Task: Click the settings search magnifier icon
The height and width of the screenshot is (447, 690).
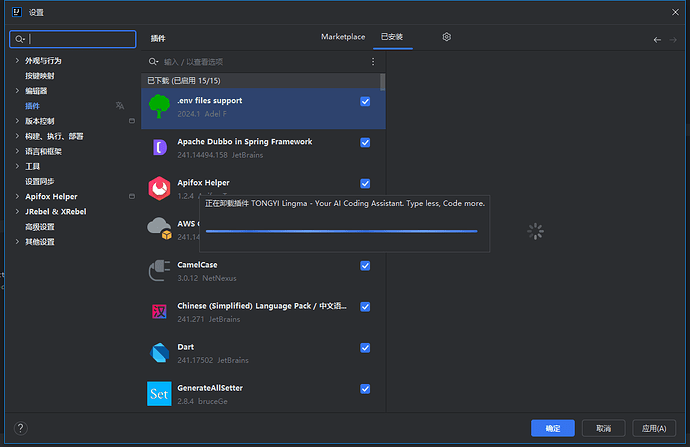Action: 19,39
